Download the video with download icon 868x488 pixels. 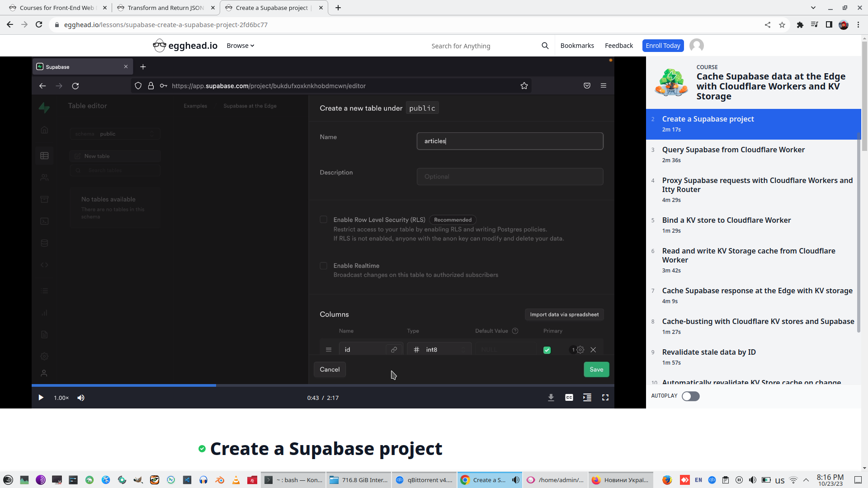551,398
